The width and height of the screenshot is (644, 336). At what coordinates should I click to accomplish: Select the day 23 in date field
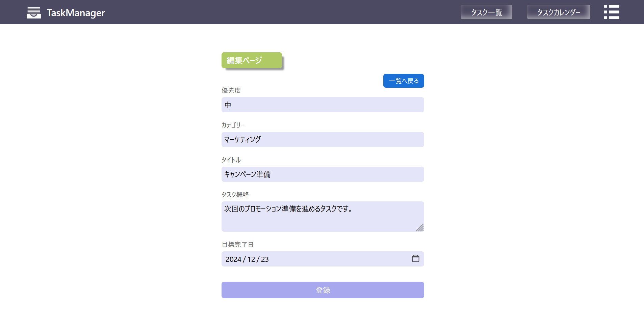tap(265, 259)
